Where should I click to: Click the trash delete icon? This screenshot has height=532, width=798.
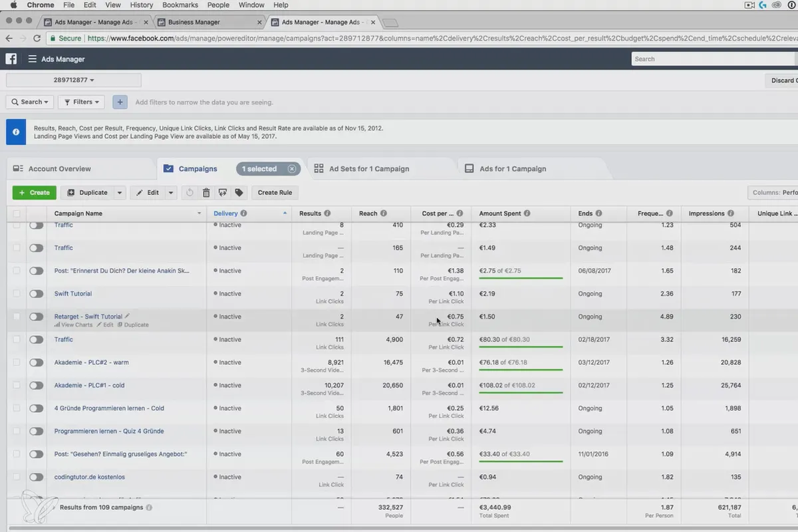tap(206, 193)
